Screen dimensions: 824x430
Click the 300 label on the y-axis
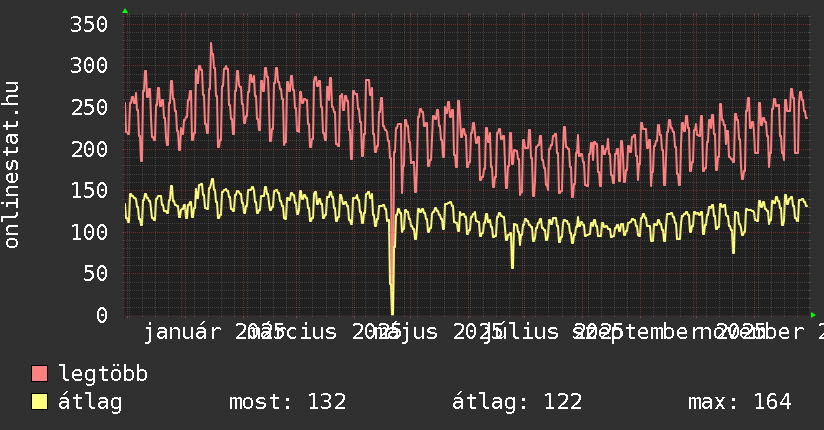click(x=87, y=67)
